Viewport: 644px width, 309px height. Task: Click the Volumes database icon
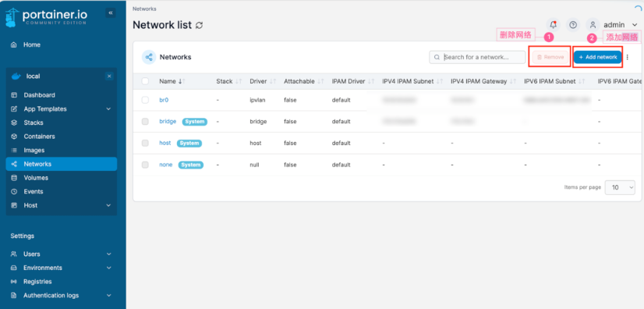point(14,178)
